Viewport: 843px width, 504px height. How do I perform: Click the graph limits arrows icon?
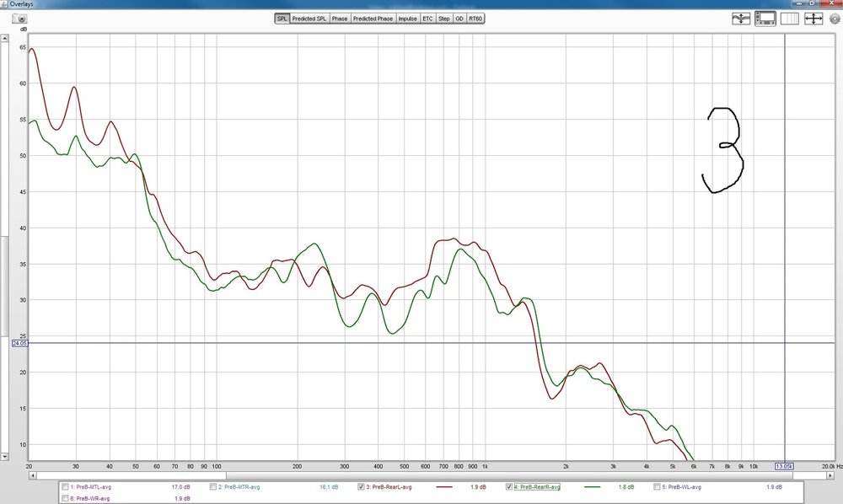(813, 19)
